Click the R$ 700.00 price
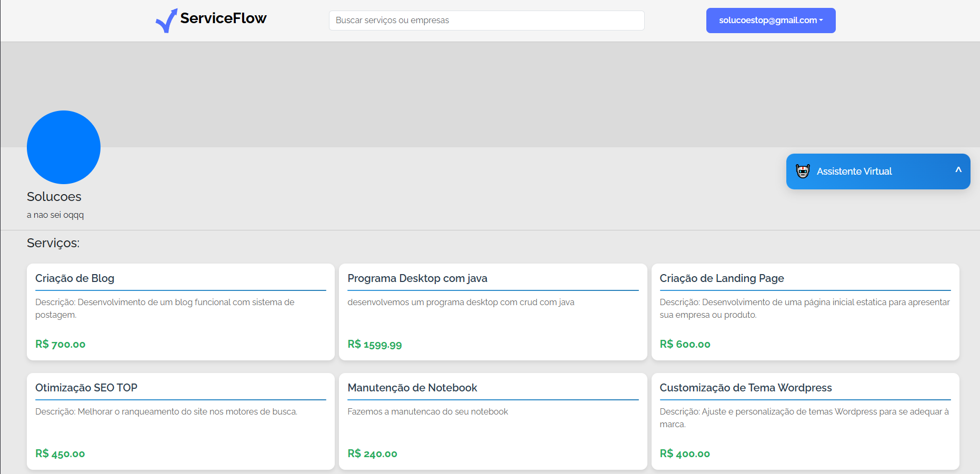This screenshot has width=980, height=474. 61,344
